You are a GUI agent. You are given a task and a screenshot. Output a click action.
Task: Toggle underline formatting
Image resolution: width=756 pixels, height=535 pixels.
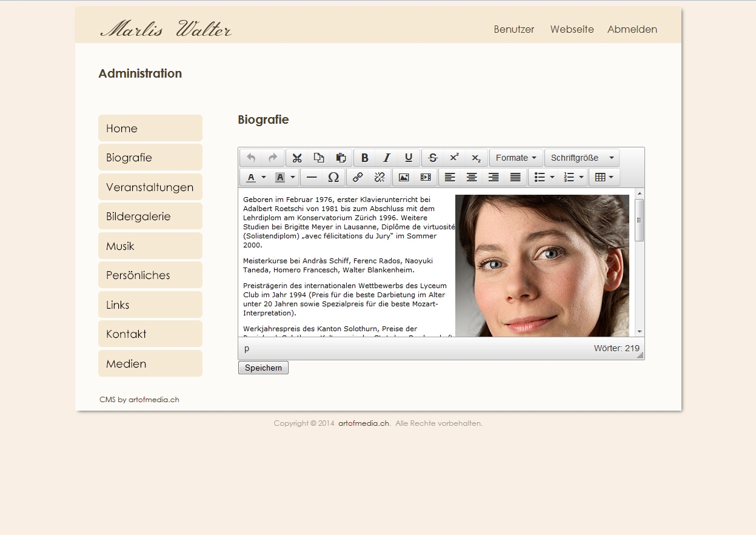point(409,158)
